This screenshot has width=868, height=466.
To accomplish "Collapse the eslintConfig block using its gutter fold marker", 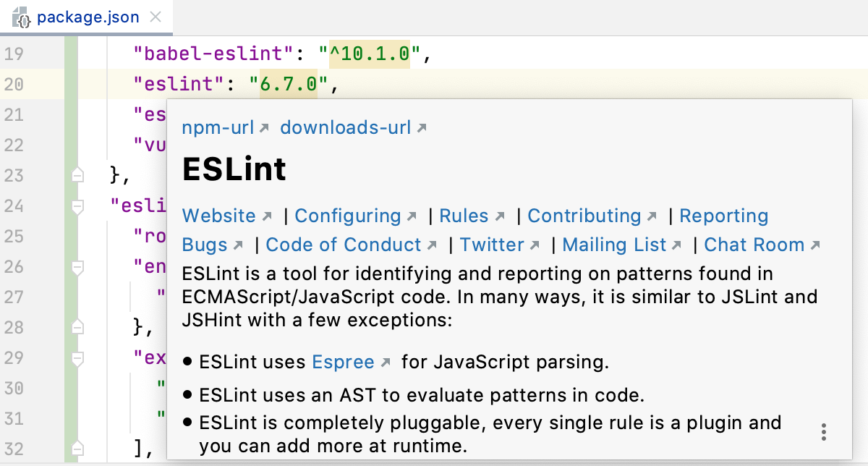I will (77, 206).
